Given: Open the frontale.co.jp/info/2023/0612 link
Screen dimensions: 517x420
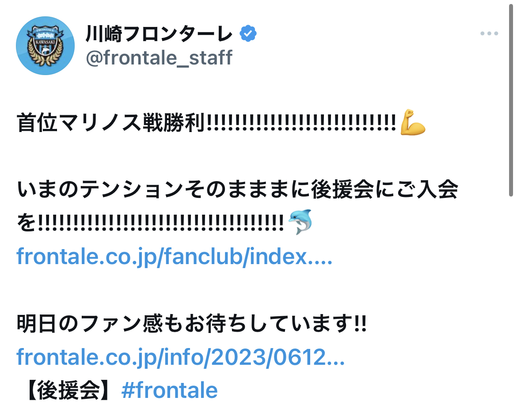Looking at the screenshot, I should (181, 357).
